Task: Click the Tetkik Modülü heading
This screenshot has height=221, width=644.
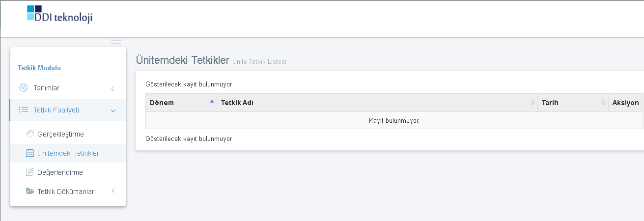Action: [39, 68]
